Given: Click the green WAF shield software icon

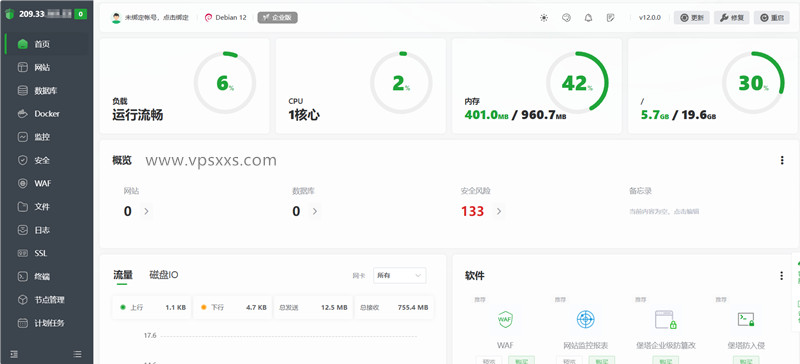Looking at the screenshot, I should tap(505, 320).
